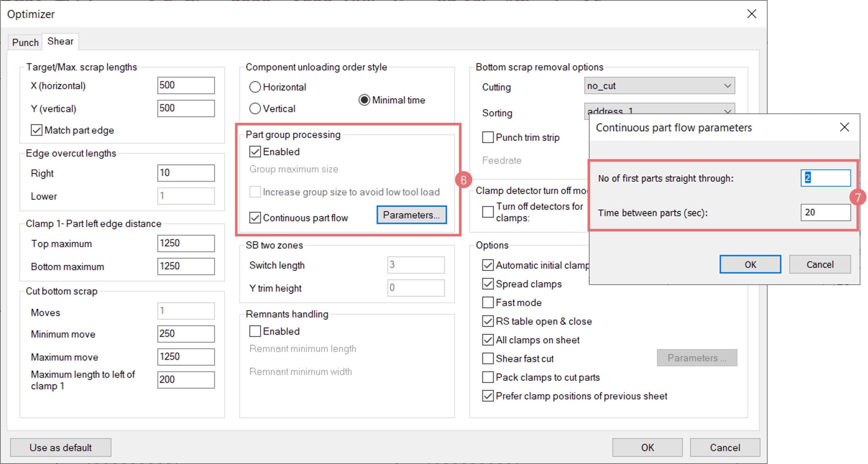Select the Minimal time radio button
Viewport: 868px width, 464px height.
tap(364, 100)
